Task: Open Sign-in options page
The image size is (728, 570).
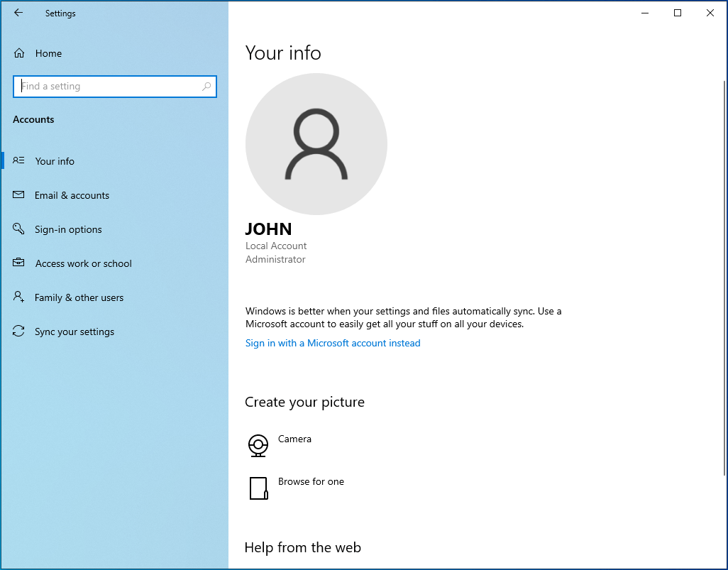Action: point(68,229)
